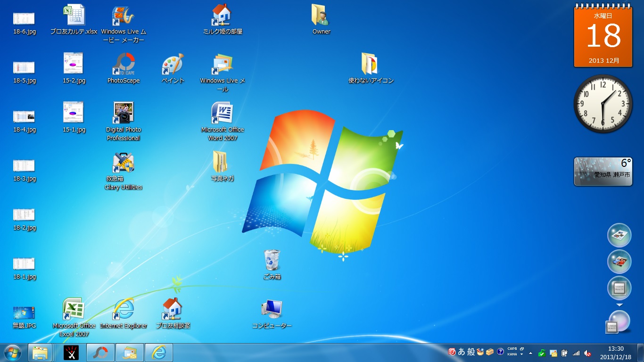Launch Digital Photo Professional
This screenshot has width=644, height=362.
124,122
